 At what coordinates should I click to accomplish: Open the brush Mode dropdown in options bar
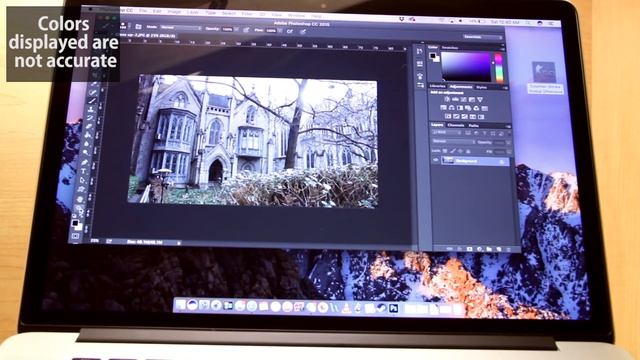click(x=180, y=28)
